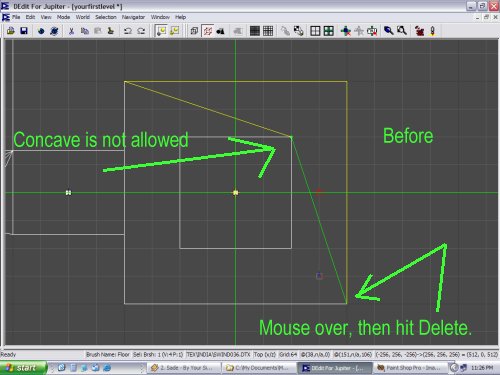This screenshot has width=500, height=375.
Task: Click the Undo arrow icon
Action: (128, 31)
